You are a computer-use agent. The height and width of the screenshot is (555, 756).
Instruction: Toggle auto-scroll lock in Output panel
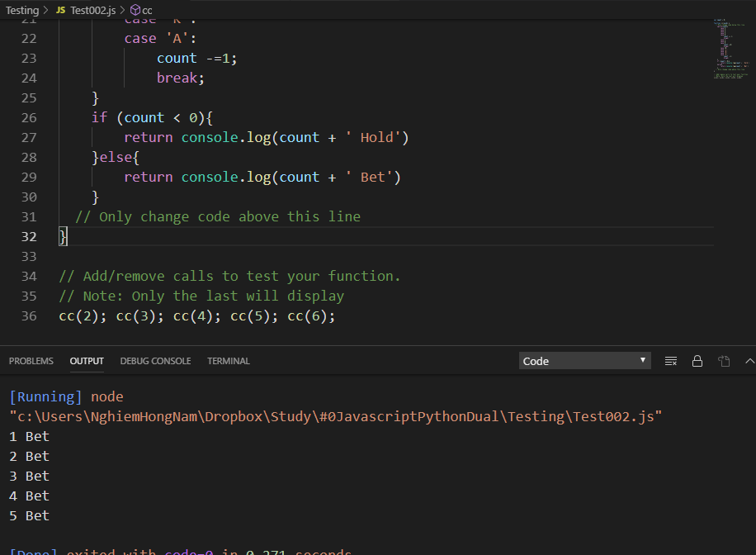pyautogui.click(x=697, y=361)
